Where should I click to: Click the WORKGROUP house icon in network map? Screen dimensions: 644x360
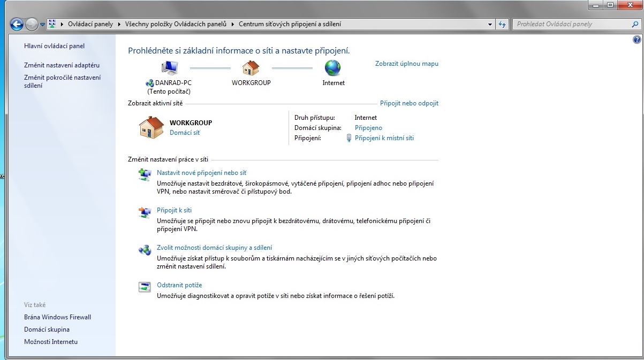(x=251, y=68)
